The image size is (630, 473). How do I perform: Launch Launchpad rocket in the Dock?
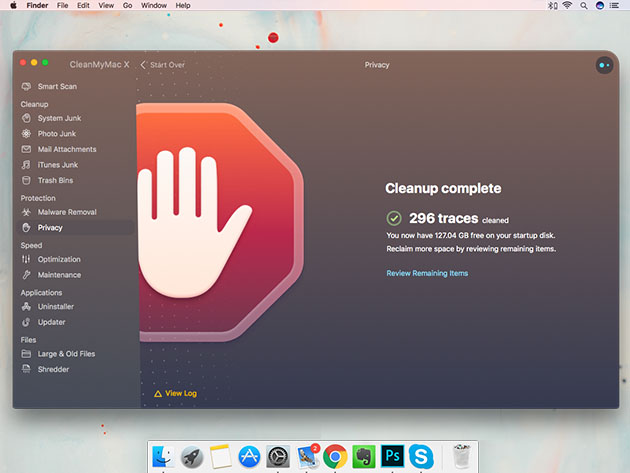(192, 457)
